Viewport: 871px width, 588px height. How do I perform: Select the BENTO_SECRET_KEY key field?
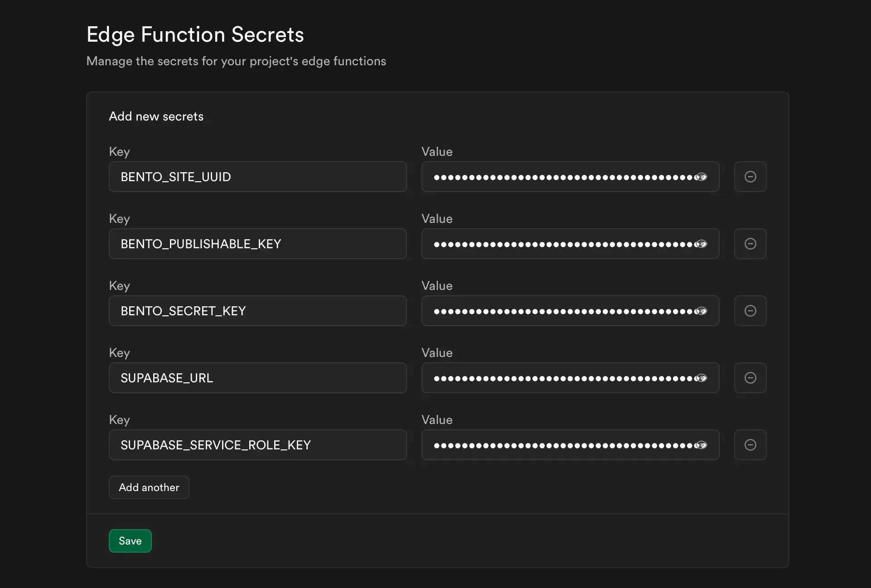pos(257,311)
